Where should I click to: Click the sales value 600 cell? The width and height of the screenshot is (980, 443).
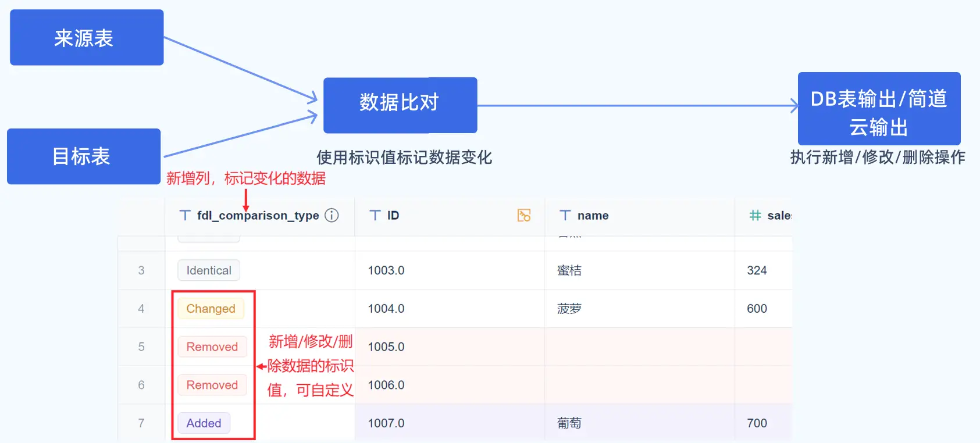(x=764, y=309)
